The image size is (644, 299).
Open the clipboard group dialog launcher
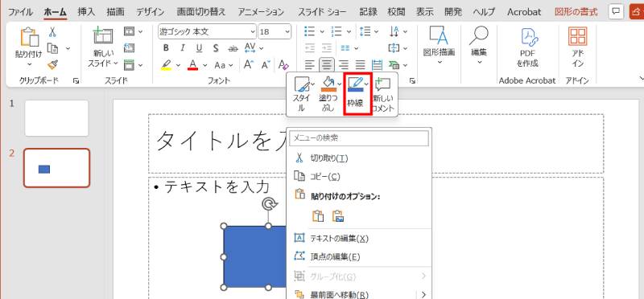(x=76, y=81)
